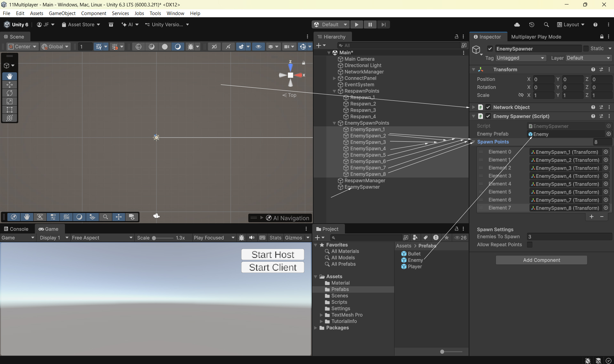Disable the Enemy Spawner script component checkbox
The width and height of the screenshot is (614, 364).
(488, 116)
